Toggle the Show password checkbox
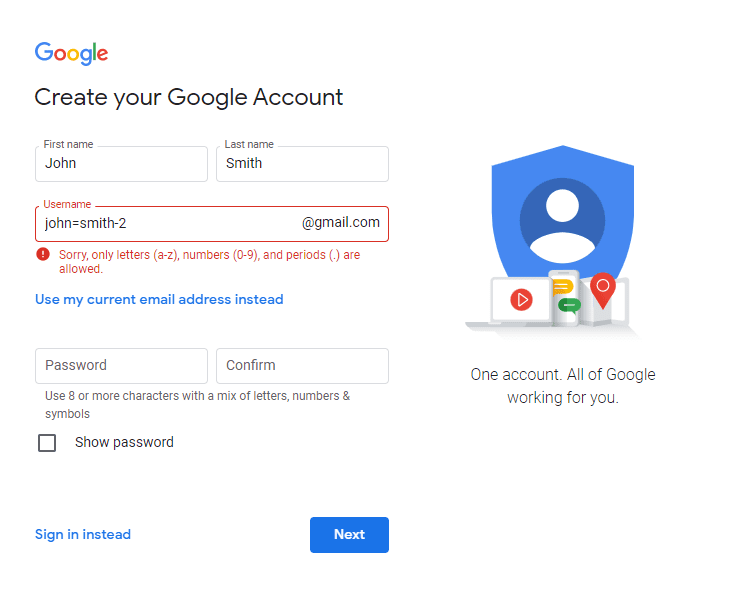This screenshot has height=599, width=737. tap(47, 443)
